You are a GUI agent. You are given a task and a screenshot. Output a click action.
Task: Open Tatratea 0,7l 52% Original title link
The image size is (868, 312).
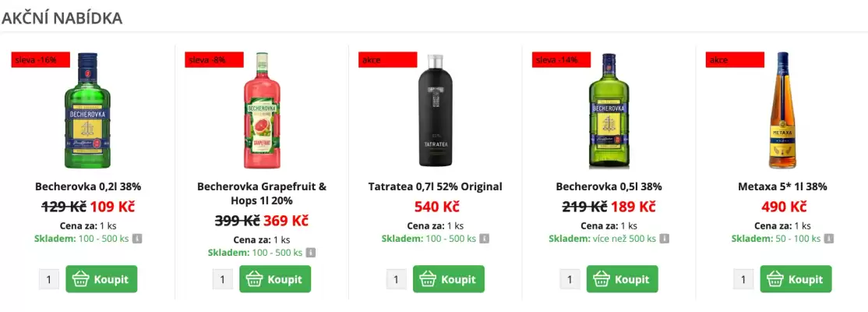click(435, 187)
